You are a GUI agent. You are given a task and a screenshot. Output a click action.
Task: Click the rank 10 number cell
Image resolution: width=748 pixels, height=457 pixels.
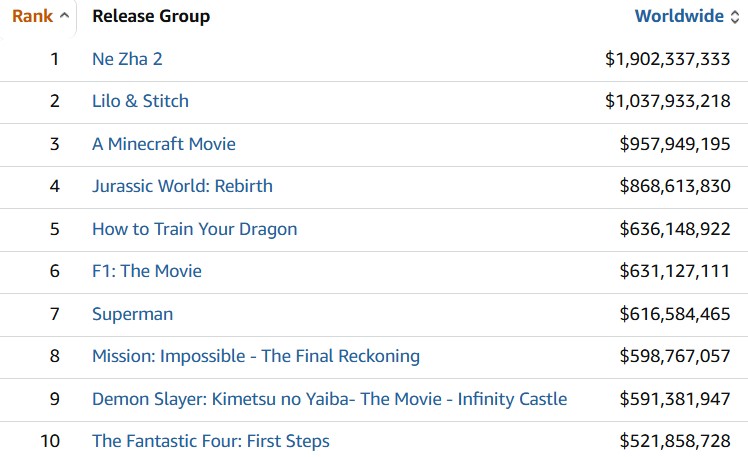coord(50,441)
